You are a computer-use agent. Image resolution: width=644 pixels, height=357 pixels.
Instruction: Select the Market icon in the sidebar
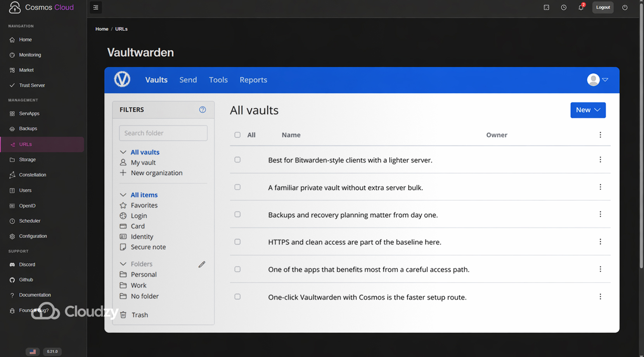pos(12,70)
